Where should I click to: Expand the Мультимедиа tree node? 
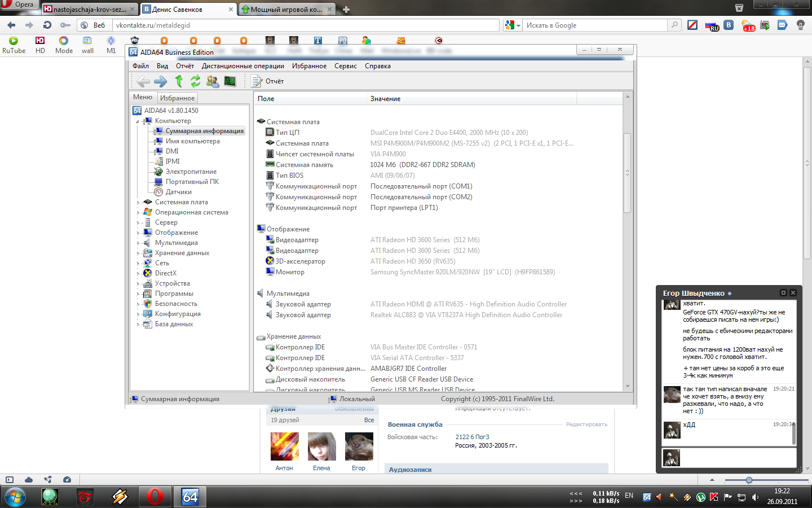137,243
